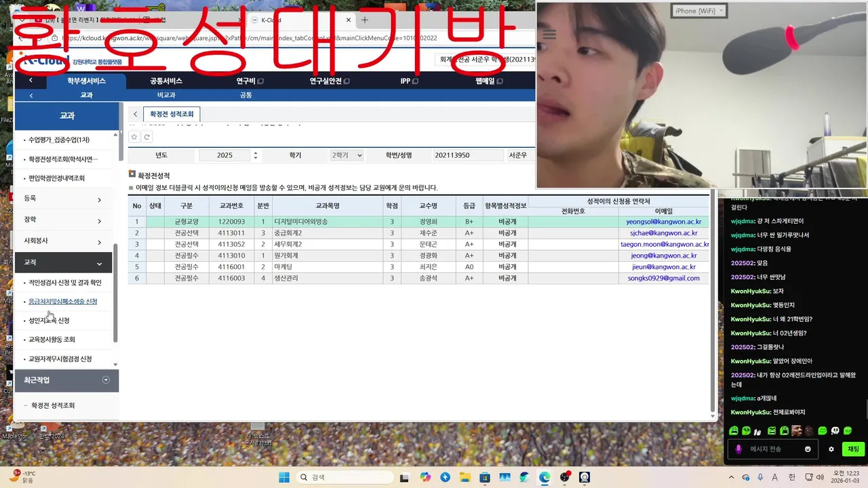This screenshot has width=868, height=488.
Task: Toggle the Korean 한 IME indicator
Action: point(791,477)
